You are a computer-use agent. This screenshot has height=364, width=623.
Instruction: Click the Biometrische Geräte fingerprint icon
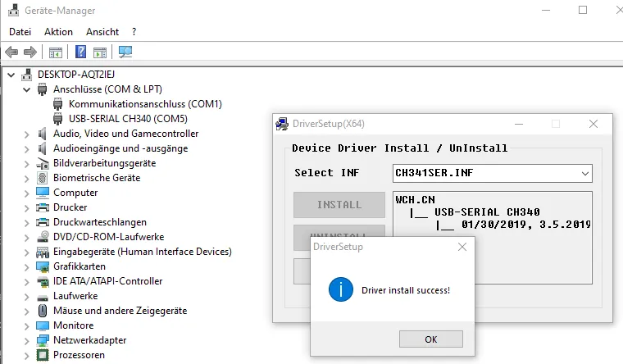coord(43,178)
